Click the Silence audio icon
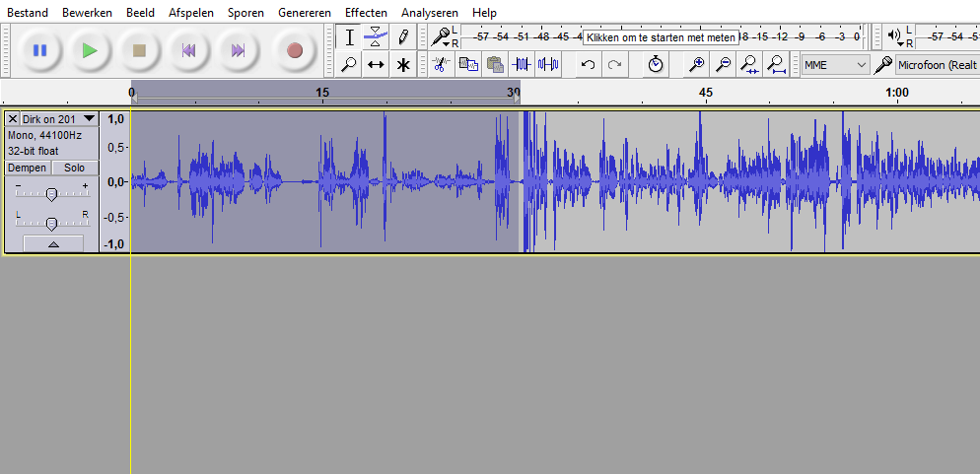 (x=548, y=64)
